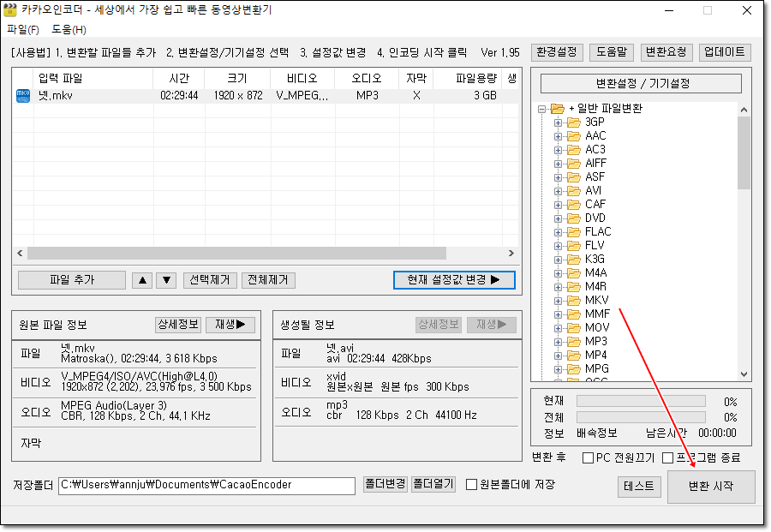771x532 pixels.
Task: Expand the DVD tree node
Action: (x=558, y=218)
